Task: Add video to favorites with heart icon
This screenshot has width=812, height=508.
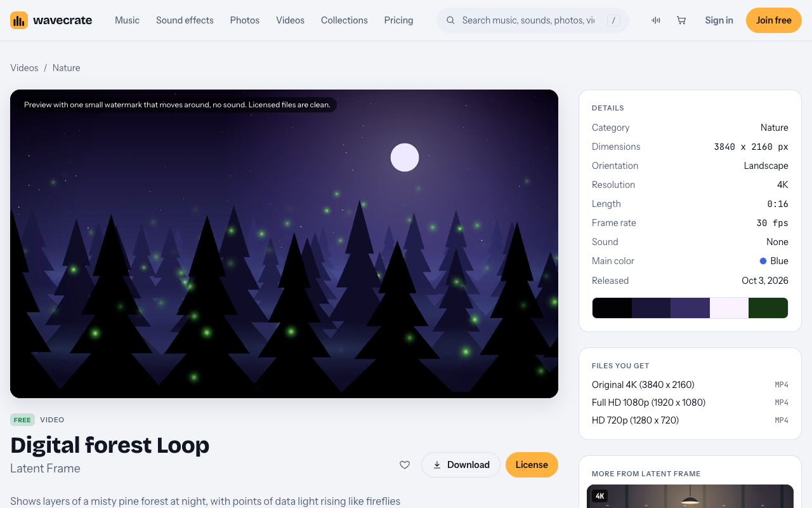Action: 405,465
